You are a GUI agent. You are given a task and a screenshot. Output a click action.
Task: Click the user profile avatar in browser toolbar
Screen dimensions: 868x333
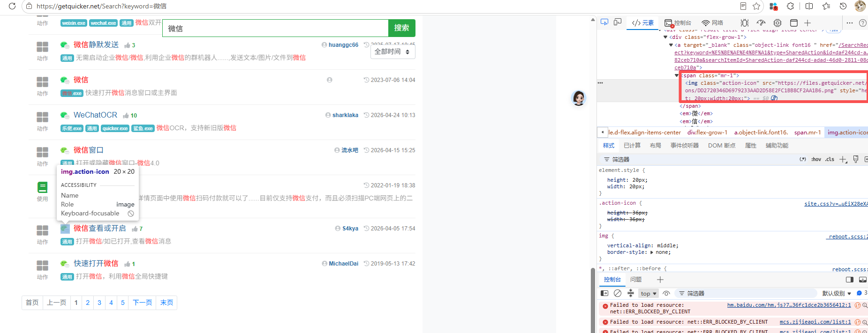click(860, 6)
